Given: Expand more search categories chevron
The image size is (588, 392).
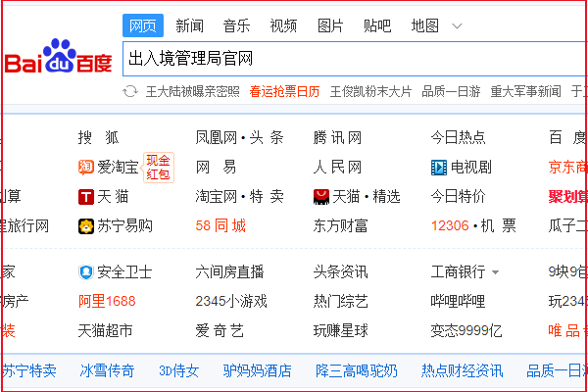Looking at the screenshot, I should tap(457, 26).
